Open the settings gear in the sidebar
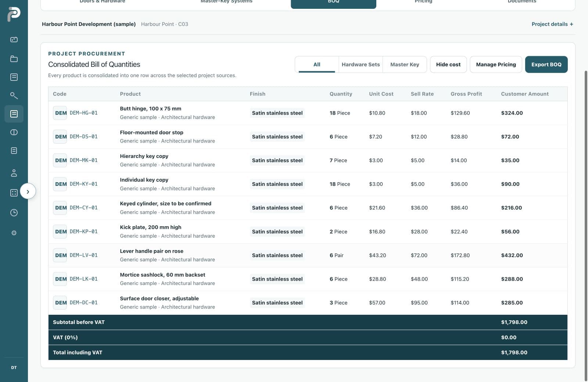This screenshot has width=588, height=382. click(x=14, y=233)
